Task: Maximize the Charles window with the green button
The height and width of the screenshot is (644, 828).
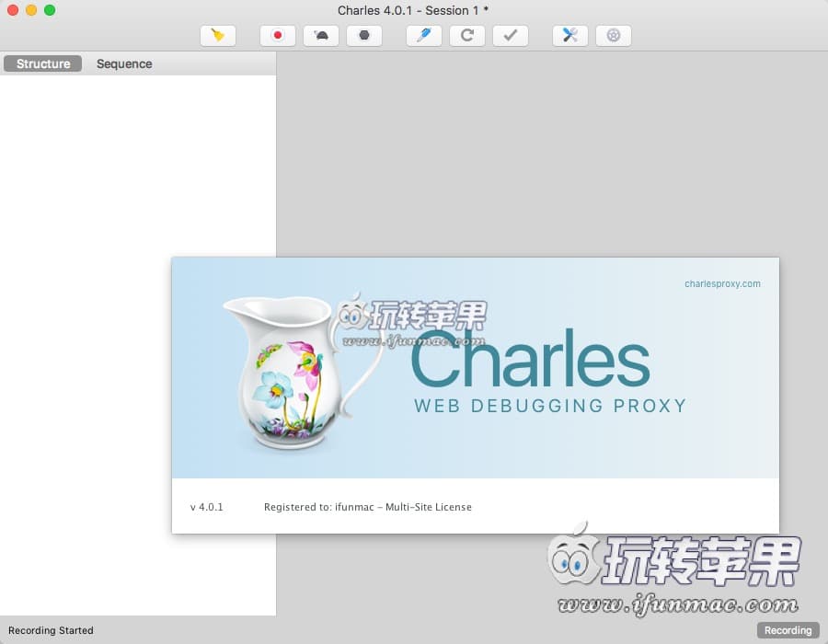Action: click(50, 10)
